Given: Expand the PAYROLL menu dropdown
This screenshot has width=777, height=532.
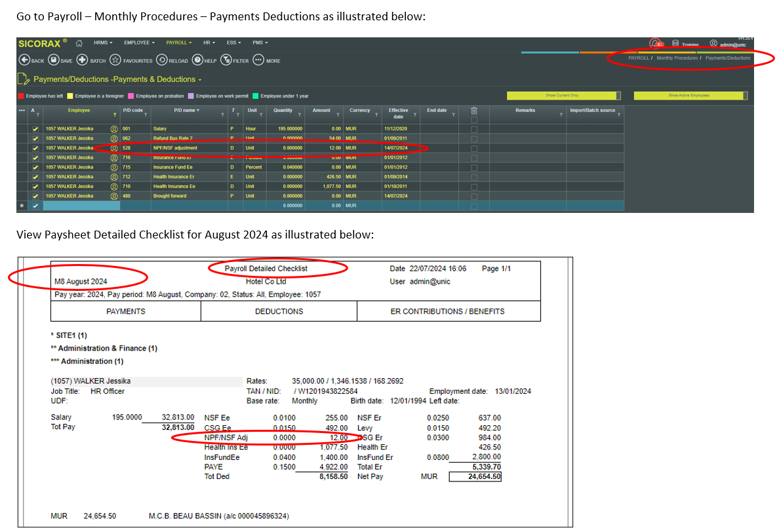Looking at the screenshot, I should pos(178,43).
